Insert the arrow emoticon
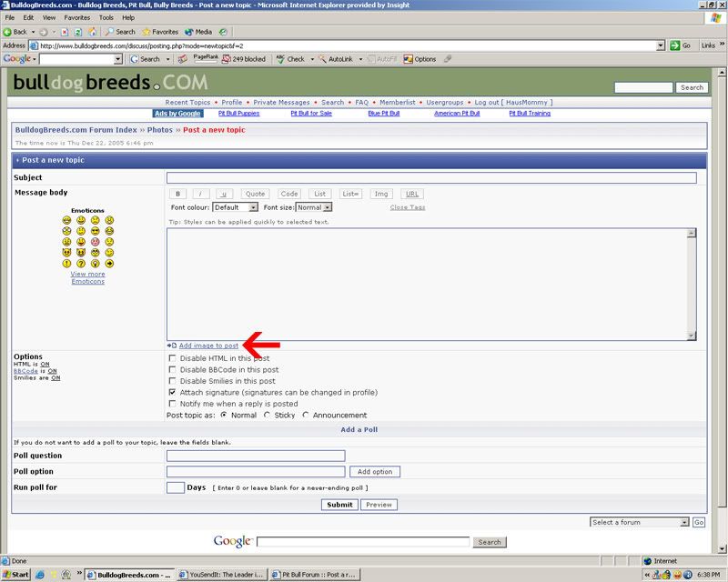 109,264
